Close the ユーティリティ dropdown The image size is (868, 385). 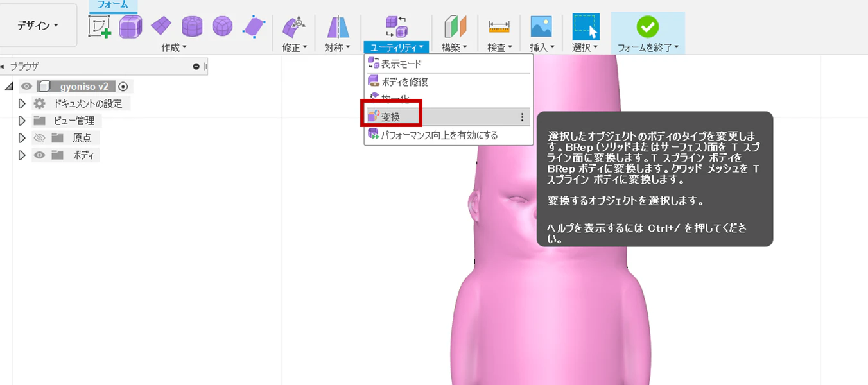coord(396,47)
